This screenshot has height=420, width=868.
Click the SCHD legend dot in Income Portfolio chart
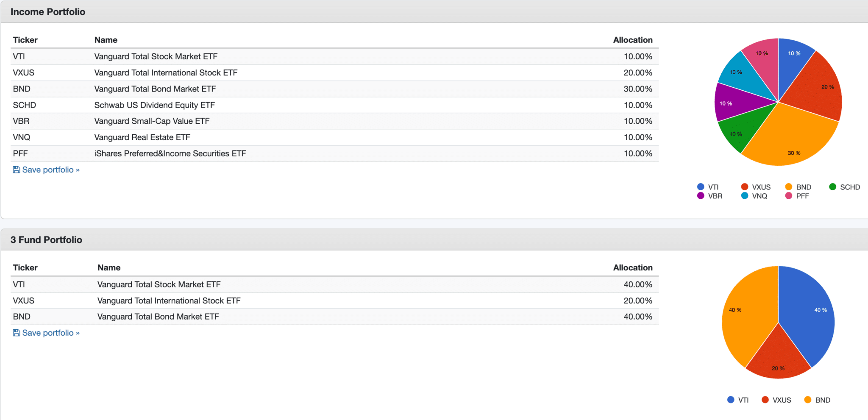pyautogui.click(x=832, y=187)
